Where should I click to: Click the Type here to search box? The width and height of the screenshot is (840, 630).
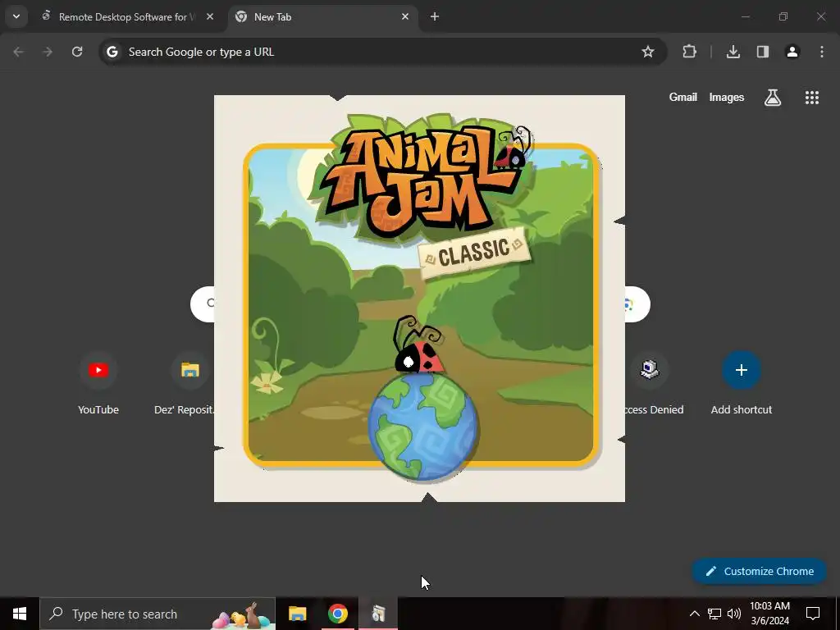pyautogui.click(x=157, y=614)
